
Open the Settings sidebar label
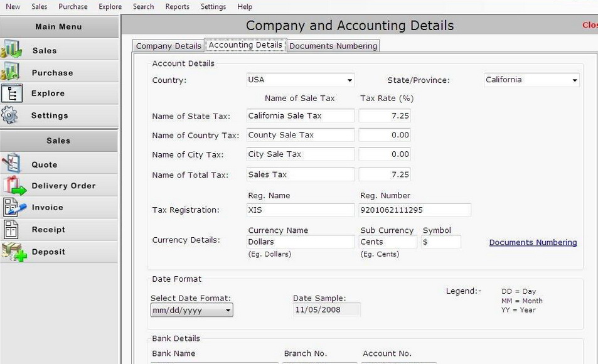(50, 115)
